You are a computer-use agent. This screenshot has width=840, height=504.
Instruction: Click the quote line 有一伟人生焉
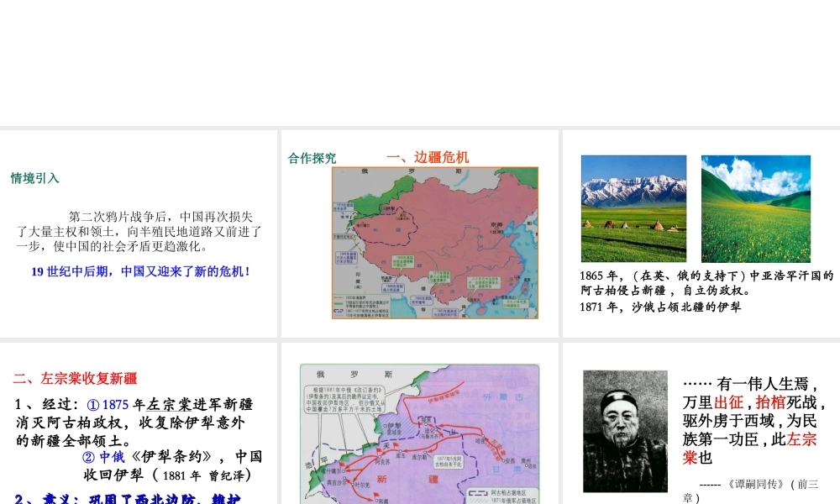pyautogui.click(x=751, y=384)
